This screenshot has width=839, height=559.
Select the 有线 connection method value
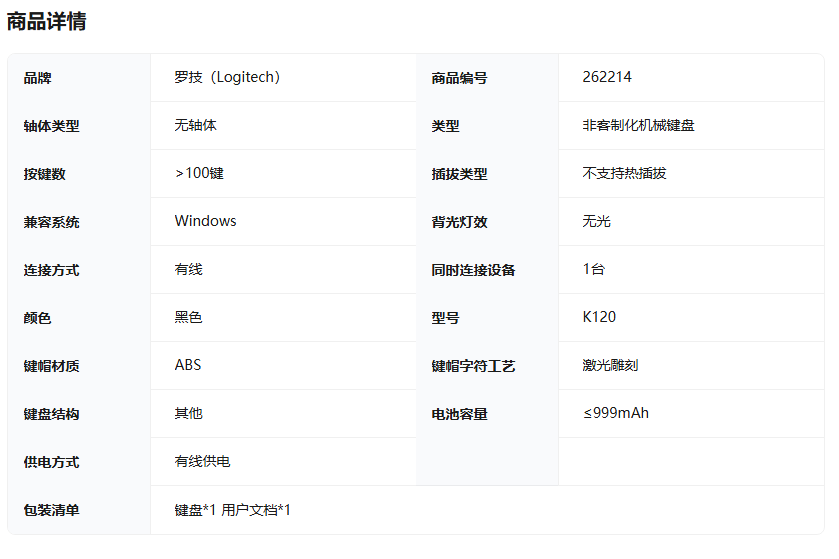click(x=188, y=269)
